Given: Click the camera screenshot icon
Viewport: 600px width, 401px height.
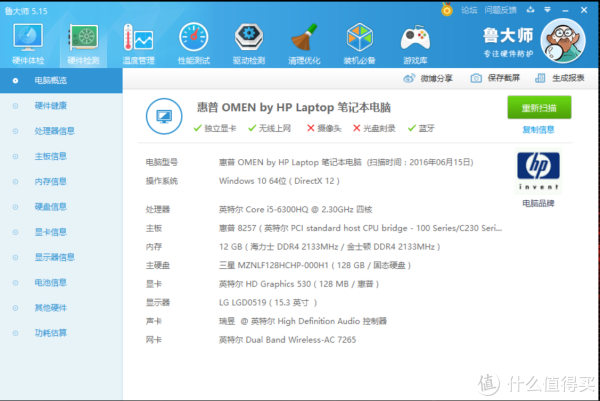Looking at the screenshot, I should click(x=476, y=78).
